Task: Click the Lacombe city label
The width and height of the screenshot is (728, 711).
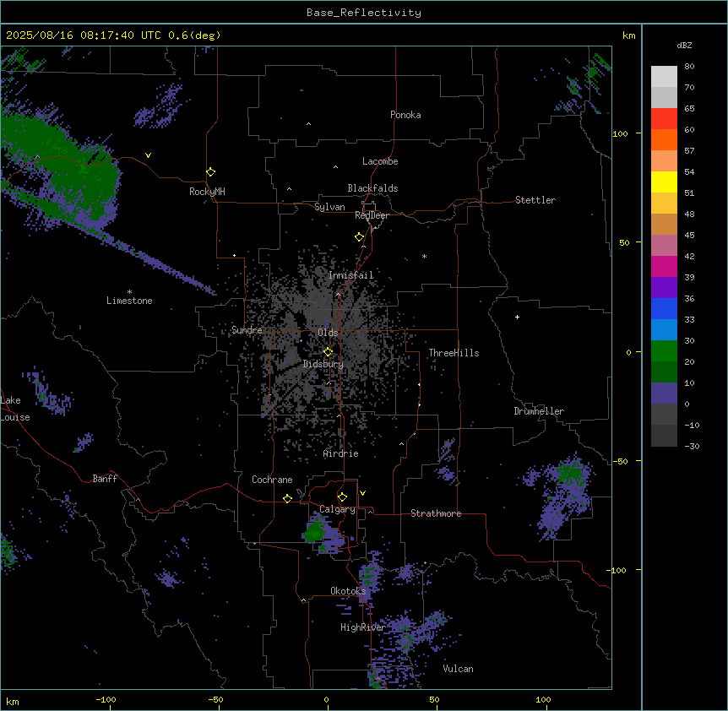Action: click(380, 161)
